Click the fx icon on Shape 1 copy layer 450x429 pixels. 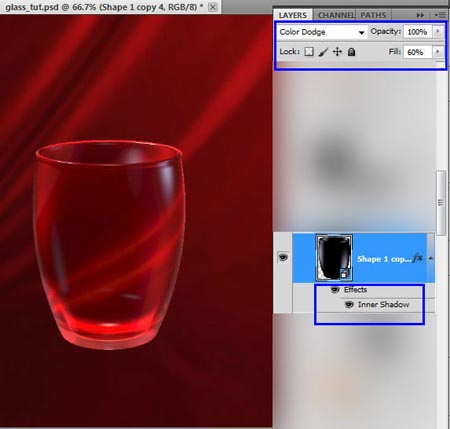[x=418, y=258]
